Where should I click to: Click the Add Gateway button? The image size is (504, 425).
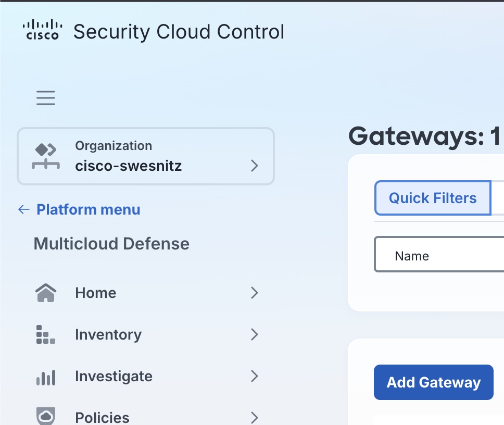pos(433,382)
